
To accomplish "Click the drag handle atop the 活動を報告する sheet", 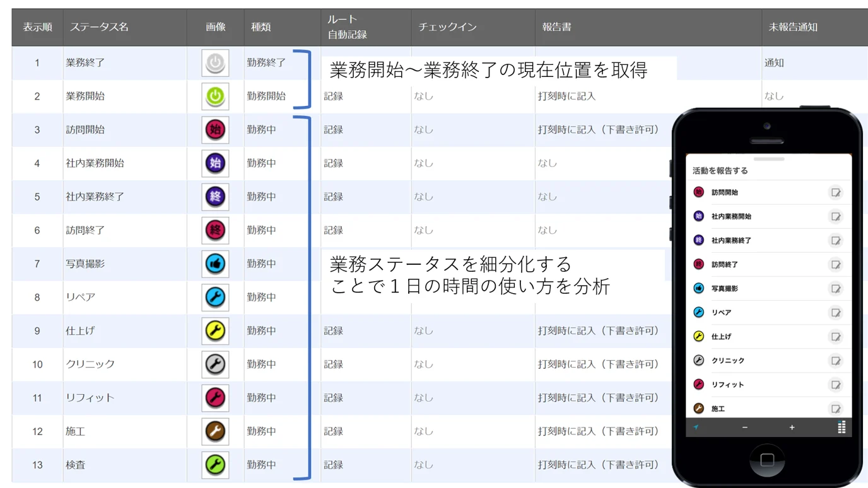I will [769, 160].
